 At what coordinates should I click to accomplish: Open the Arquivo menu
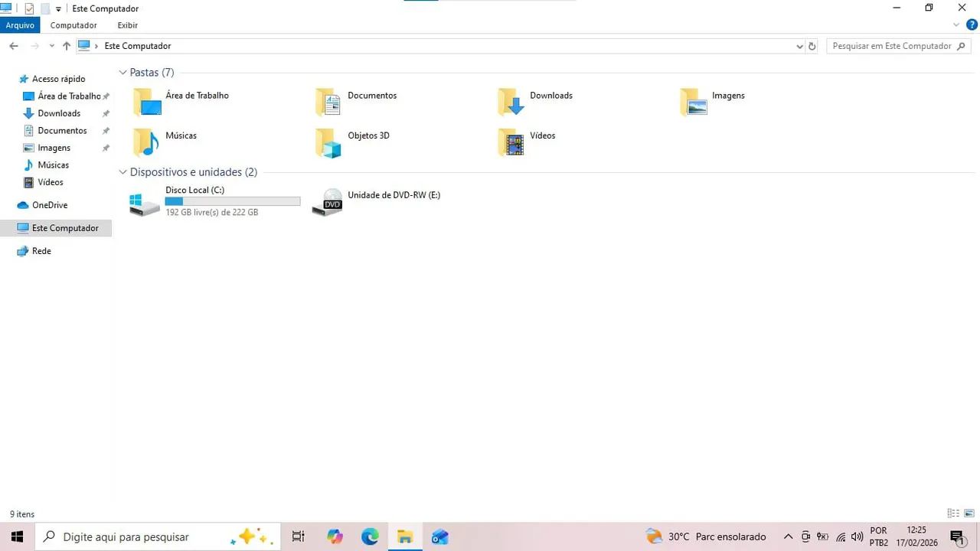[20, 24]
